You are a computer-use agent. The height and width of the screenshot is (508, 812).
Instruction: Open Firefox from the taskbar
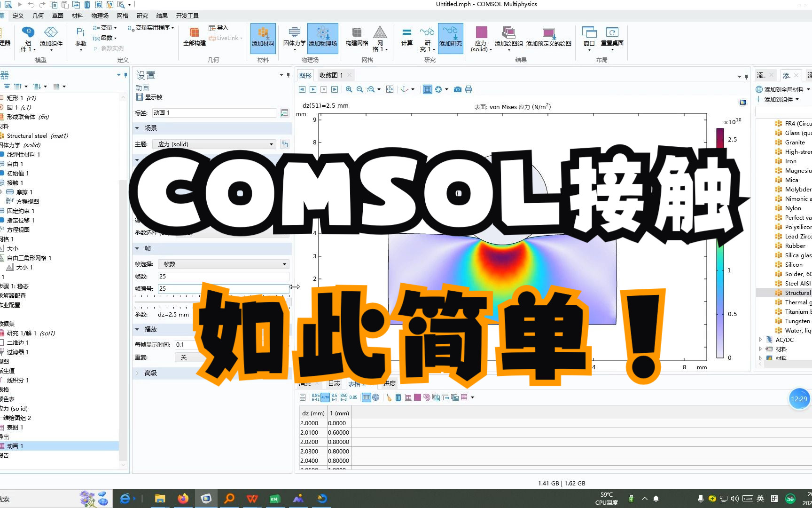click(183, 499)
